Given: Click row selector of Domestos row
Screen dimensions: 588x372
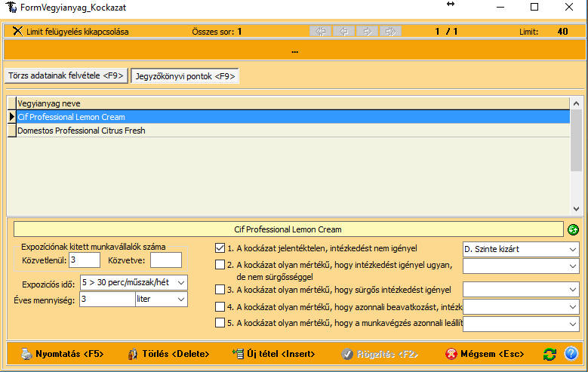Looking at the screenshot, I should tap(11, 131).
